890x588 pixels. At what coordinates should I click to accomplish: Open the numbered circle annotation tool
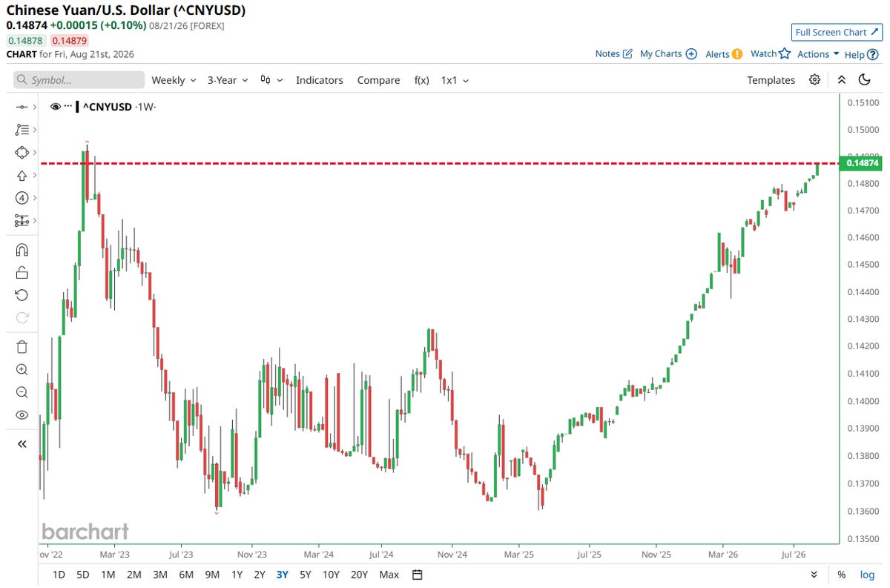pos(22,197)
